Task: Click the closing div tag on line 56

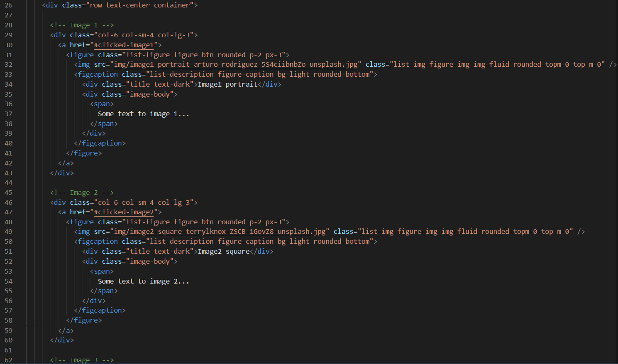Action: tap(94, 301)
